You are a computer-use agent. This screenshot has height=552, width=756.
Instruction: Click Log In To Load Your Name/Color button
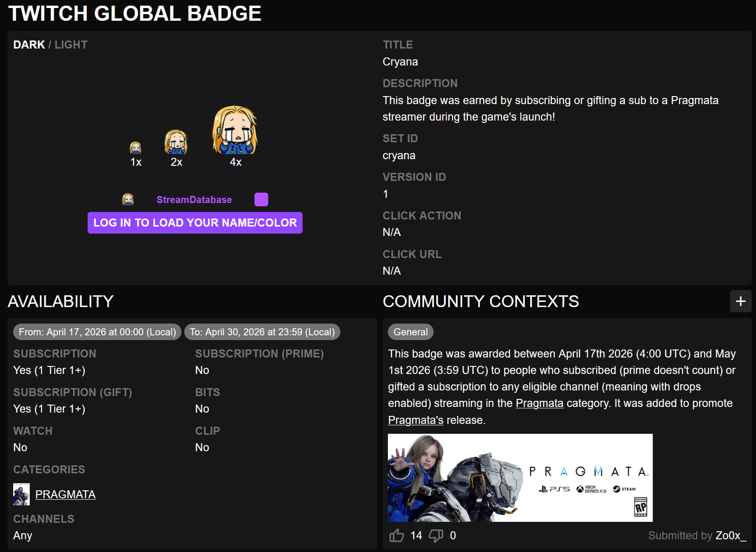[x=195, y=223]
